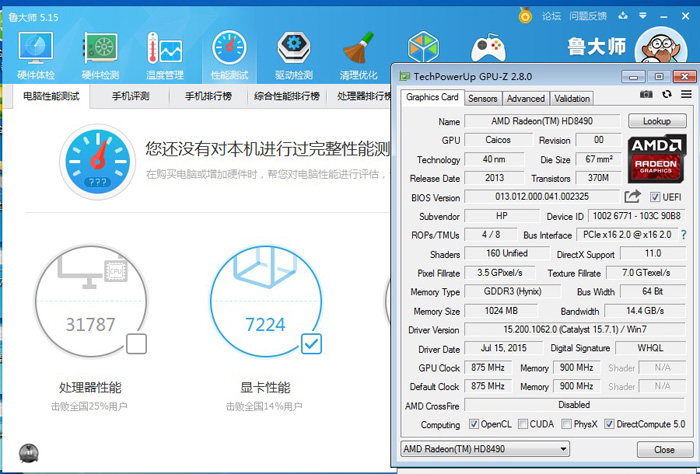Take GPU-Z screenshot with camera icon

[646, 94]
